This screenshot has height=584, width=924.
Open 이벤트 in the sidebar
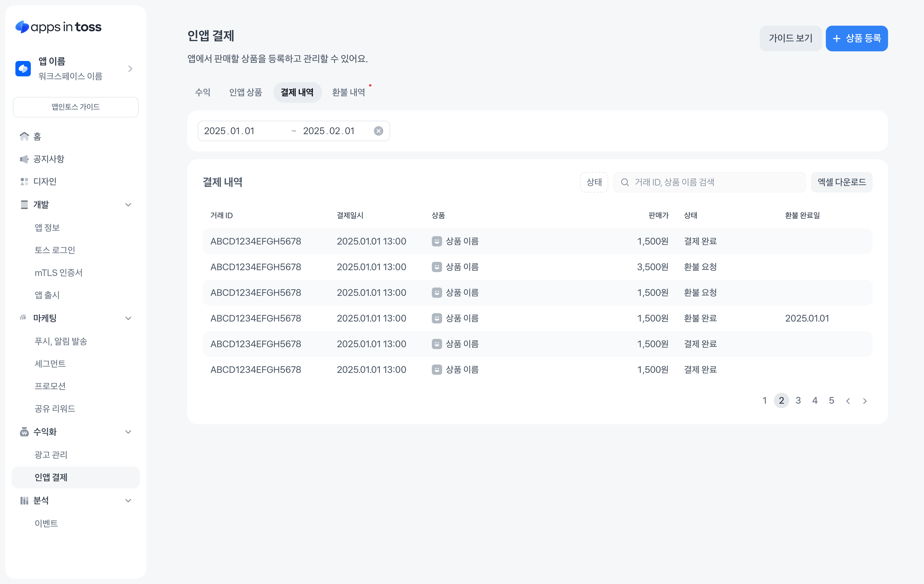pos(46,523)
